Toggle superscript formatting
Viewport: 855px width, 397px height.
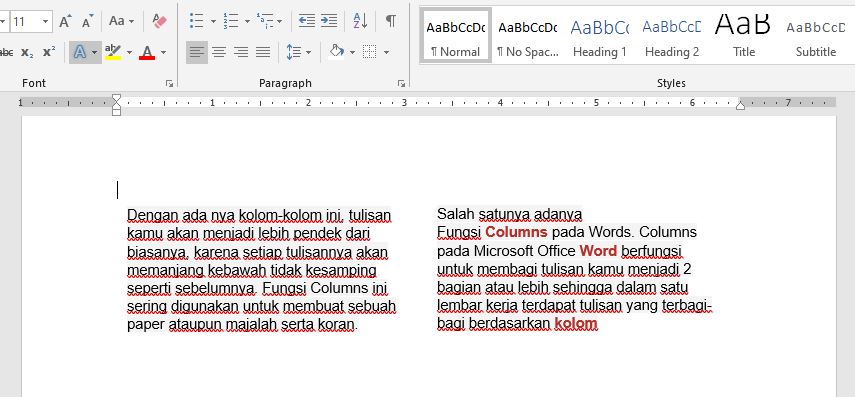[49, 52]
